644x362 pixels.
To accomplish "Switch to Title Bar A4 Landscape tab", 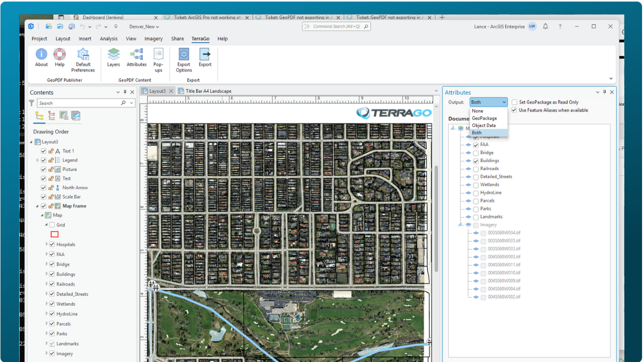I will coord(208,91).
